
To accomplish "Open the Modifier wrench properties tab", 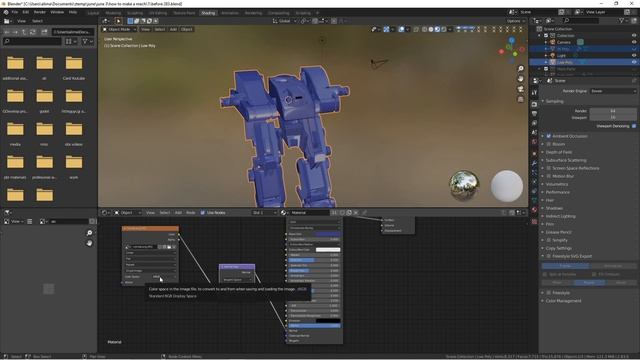I will [x=534, y=163].
